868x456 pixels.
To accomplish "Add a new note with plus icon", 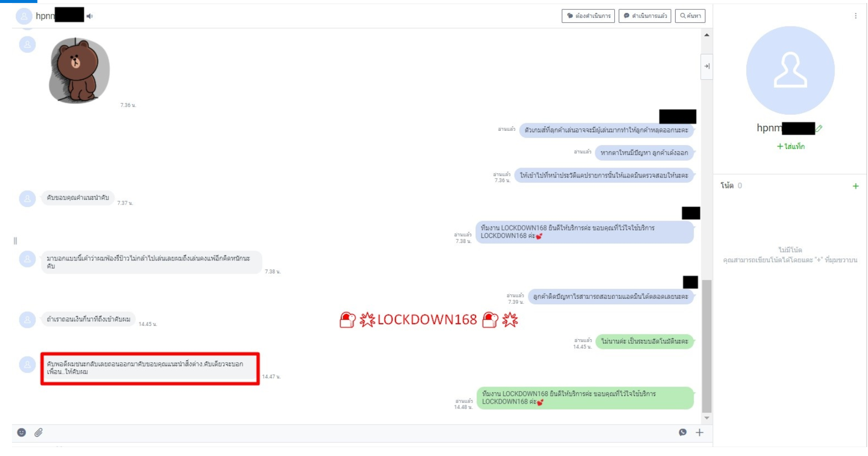I will point(856,186).
